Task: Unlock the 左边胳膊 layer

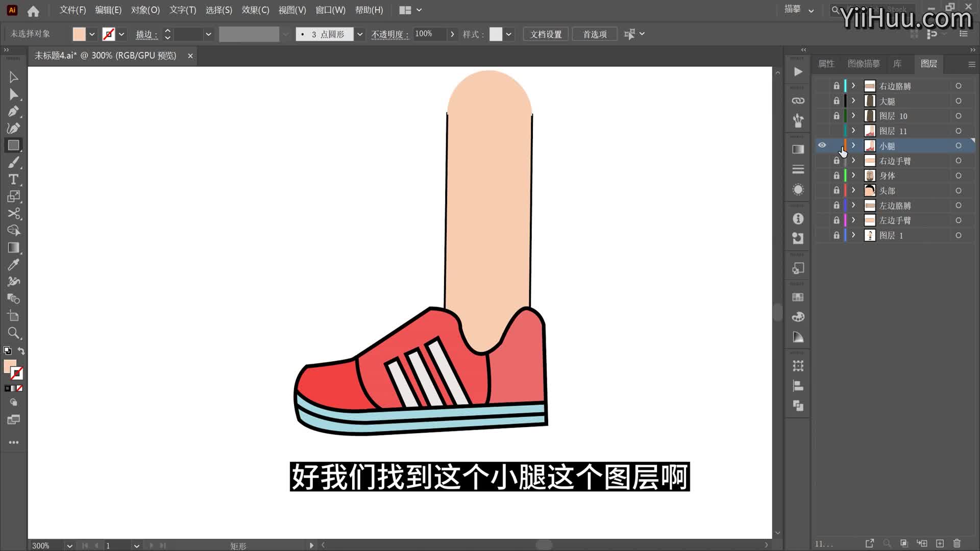Action: [x=836, y=205]
